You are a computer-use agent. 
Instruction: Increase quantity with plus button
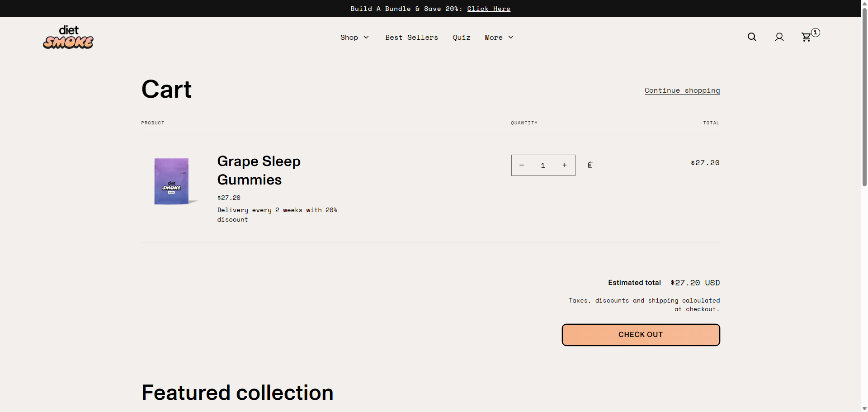565,165
